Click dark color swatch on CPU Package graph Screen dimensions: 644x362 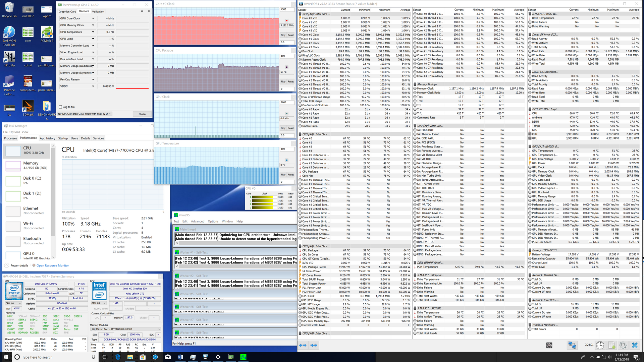tap(287, 67)
